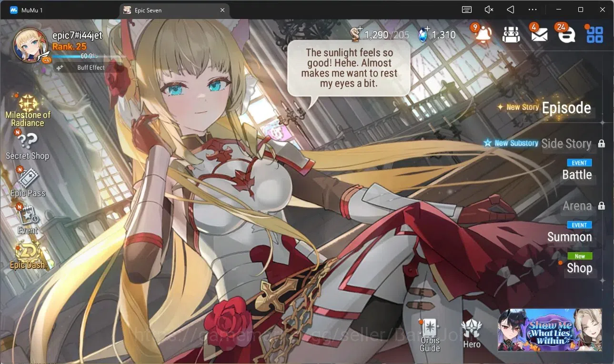This screenshot has height=364, width=614.
Task: Open the Shop menu
Action: pos(579,268)
